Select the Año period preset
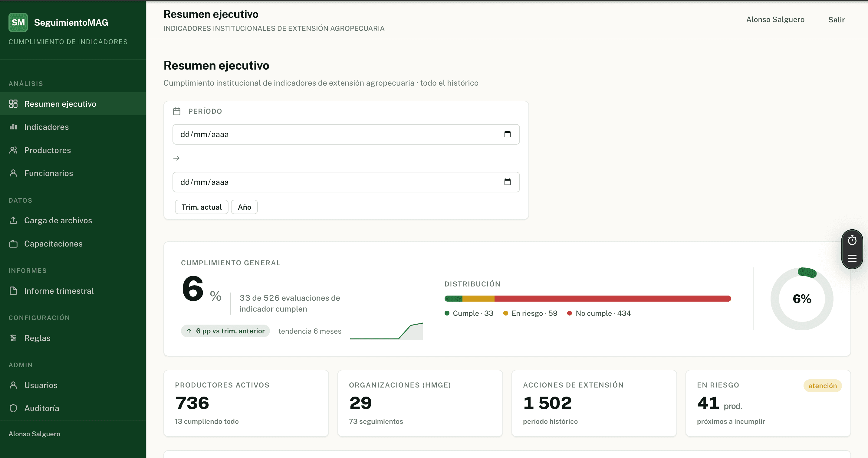The height and width of the screenshot is (458, 868). coord(244,207)
